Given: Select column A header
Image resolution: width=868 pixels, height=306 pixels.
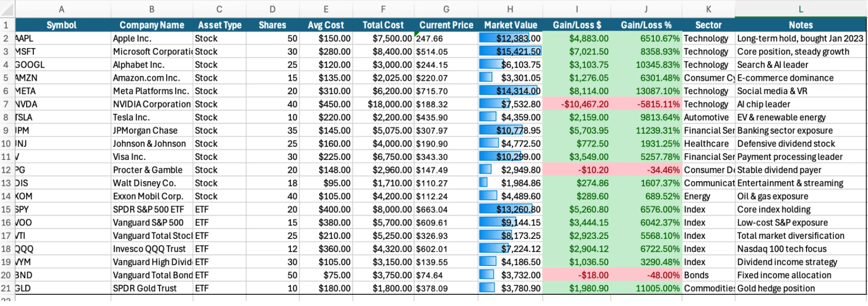Looking at the screenshot, I should pos(61,9).
